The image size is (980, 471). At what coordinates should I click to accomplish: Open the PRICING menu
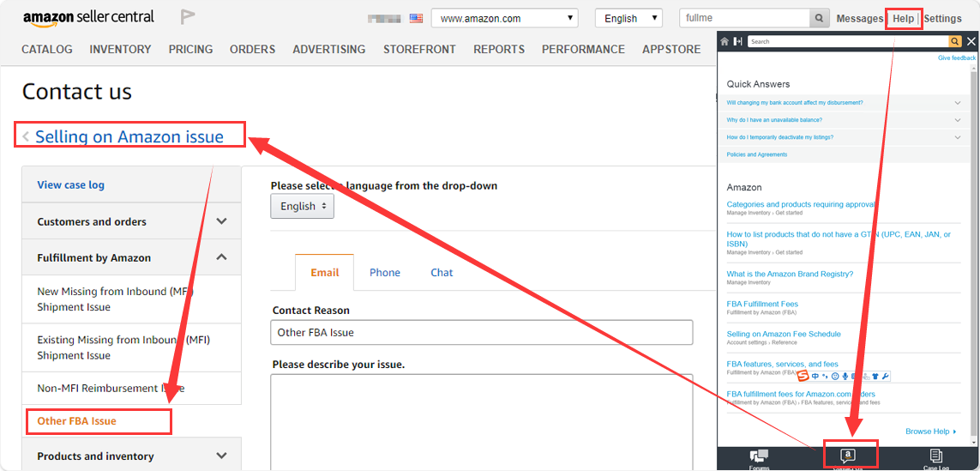point(190,50)
